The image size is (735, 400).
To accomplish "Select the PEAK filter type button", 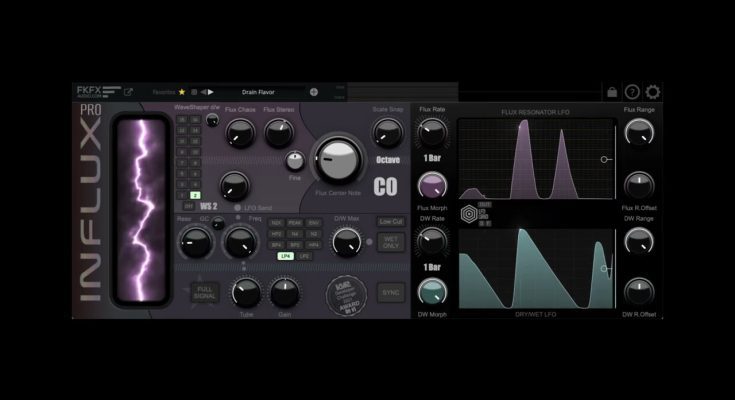I will tap(295, 223).
